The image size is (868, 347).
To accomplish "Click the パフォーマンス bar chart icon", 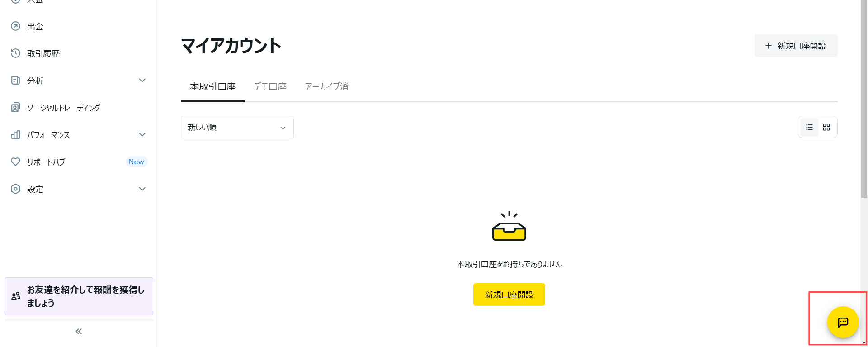I will [15, 135].
